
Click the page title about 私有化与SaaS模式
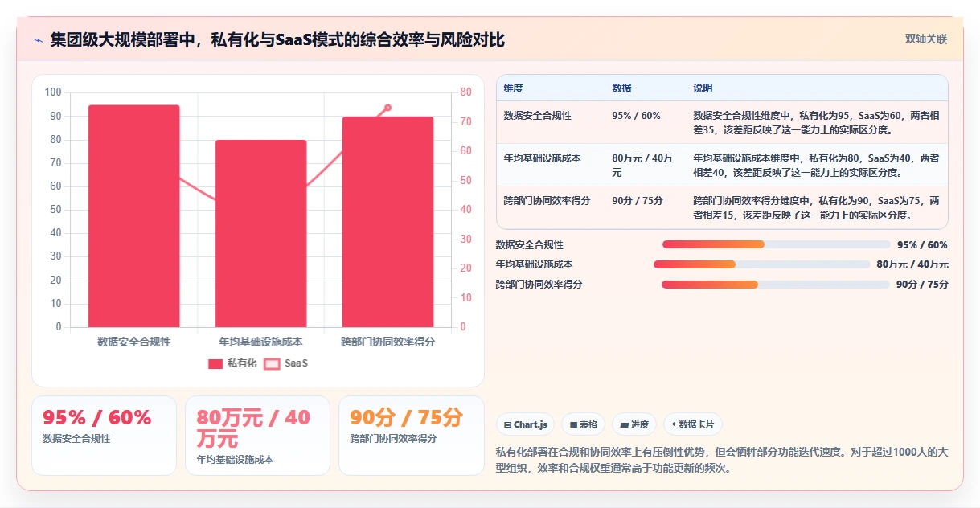277,40
